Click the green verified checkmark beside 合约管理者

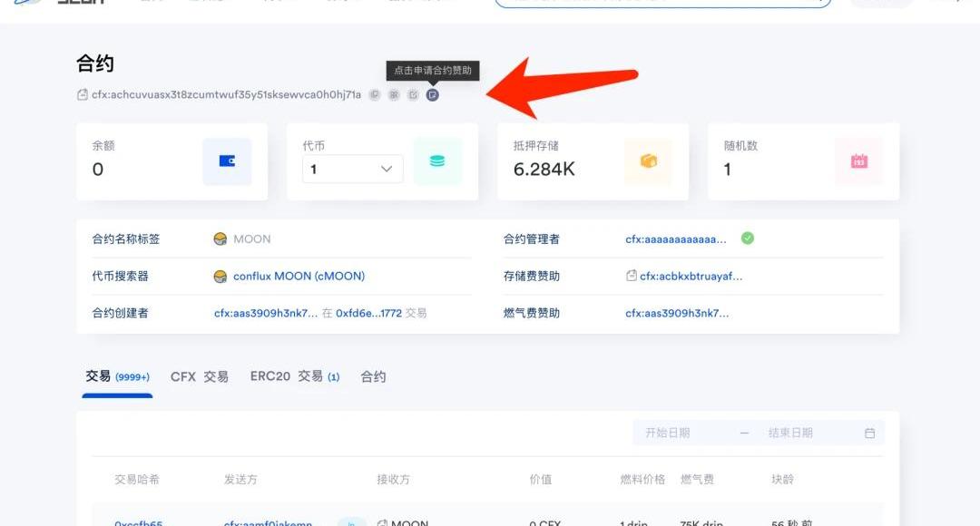748,239
